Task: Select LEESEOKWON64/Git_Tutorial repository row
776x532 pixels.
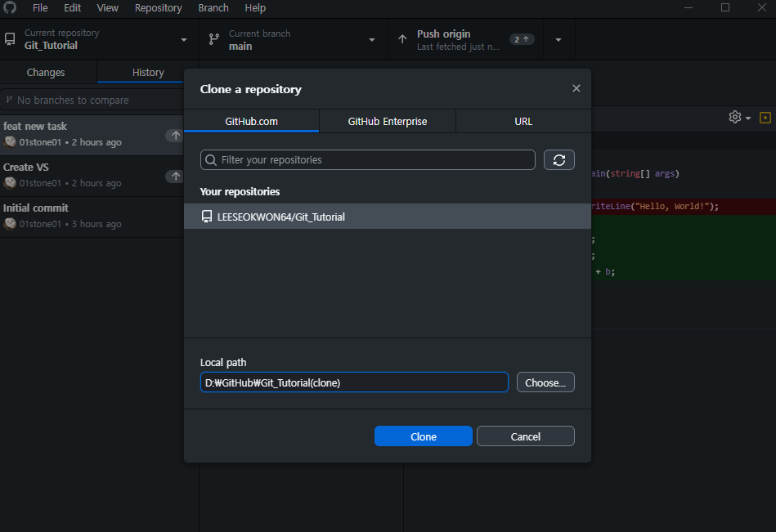Action: 388,217
